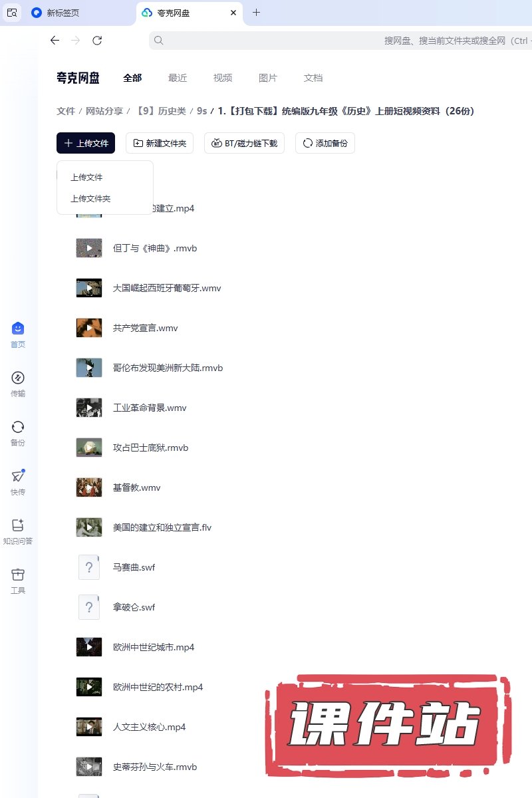Screen dimensions: 532x798
Task: Click the 新建文件夹 button
Action: point(160,143)
